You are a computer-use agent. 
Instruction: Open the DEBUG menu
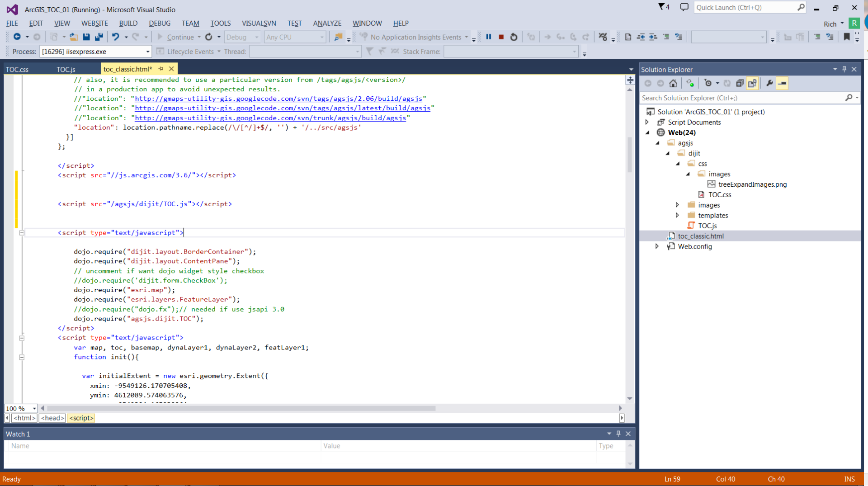click(x=159, y=23)
